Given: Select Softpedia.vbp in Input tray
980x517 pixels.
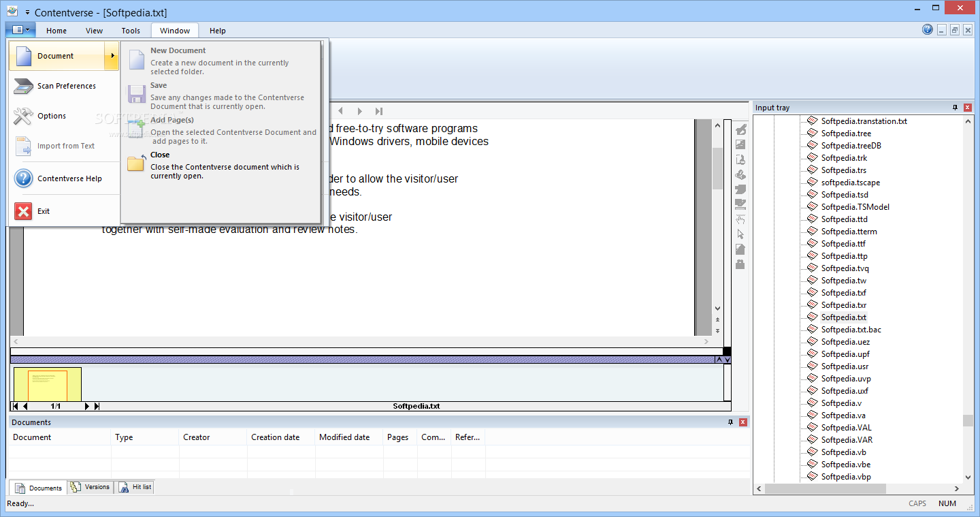Looking at the screenshot, I should tap(846, 477).
